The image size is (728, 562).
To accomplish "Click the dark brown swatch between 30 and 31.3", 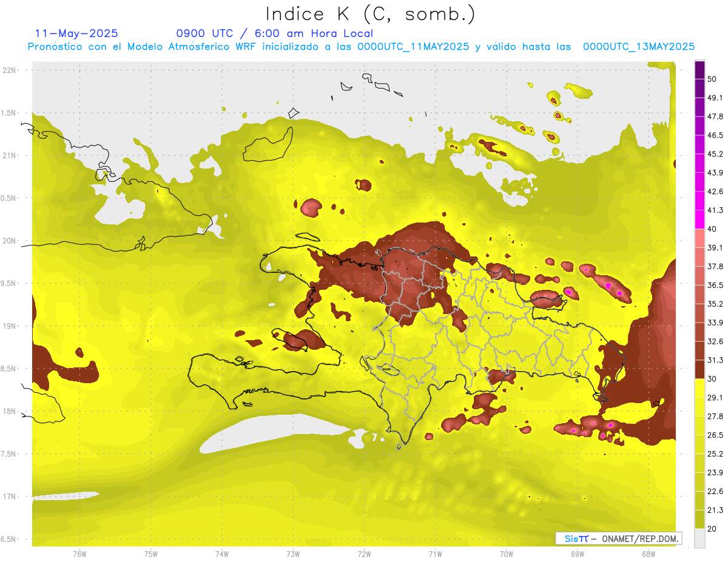I will (699, 369).
